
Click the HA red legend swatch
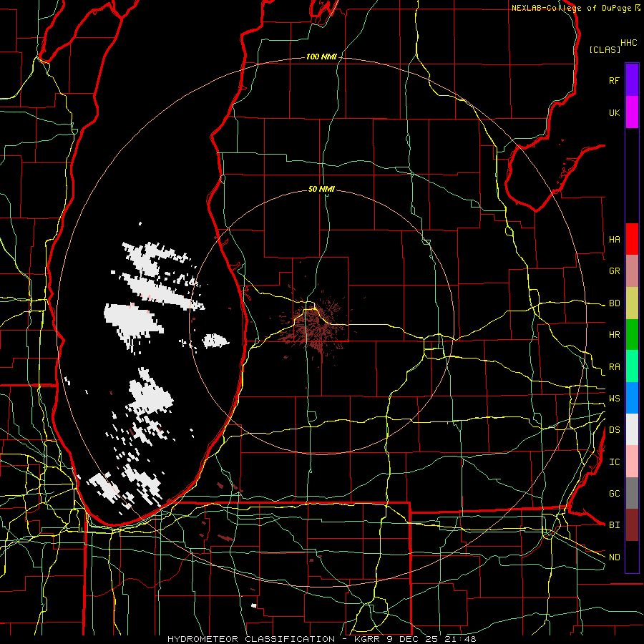(632, 239)
